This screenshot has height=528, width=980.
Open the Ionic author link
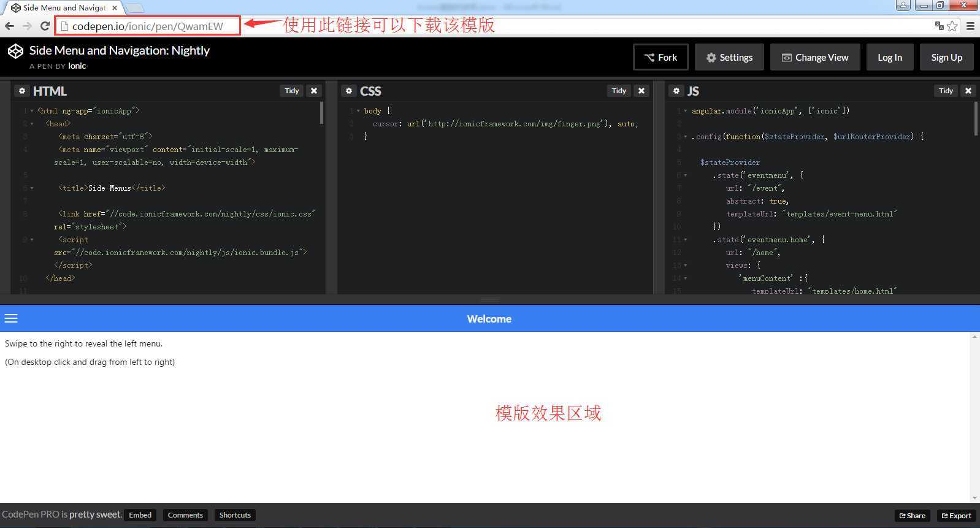point(77,66)
